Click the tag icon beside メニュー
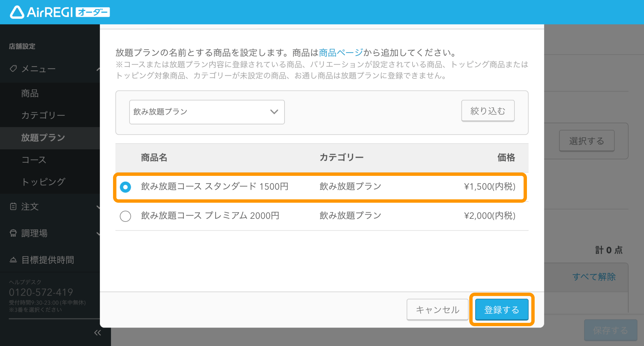Viewport: 644px width, 346px height. coord(13,68)
